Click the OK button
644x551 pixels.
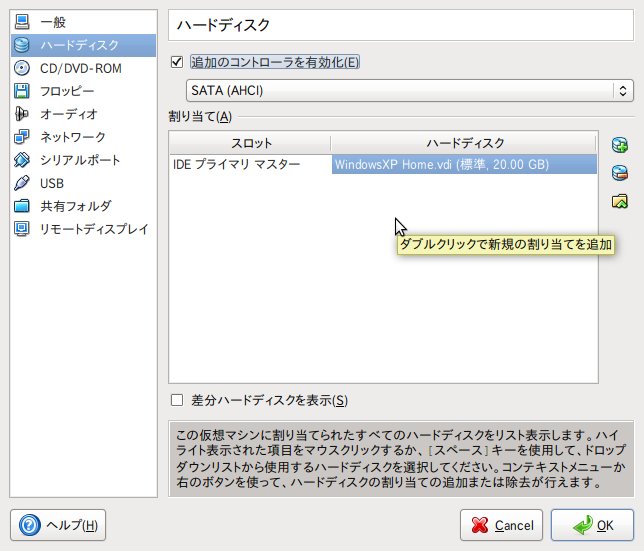click(592, 525)
